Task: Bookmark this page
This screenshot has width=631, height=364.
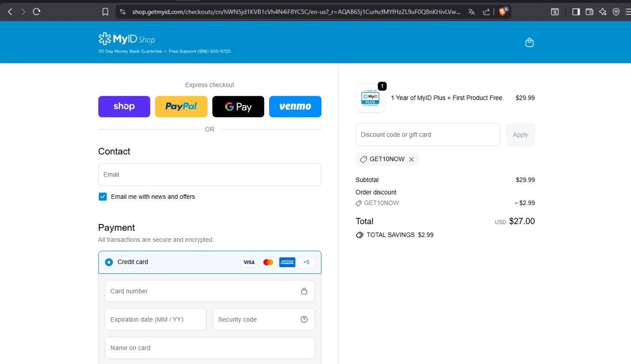Action: click(105, 12)
